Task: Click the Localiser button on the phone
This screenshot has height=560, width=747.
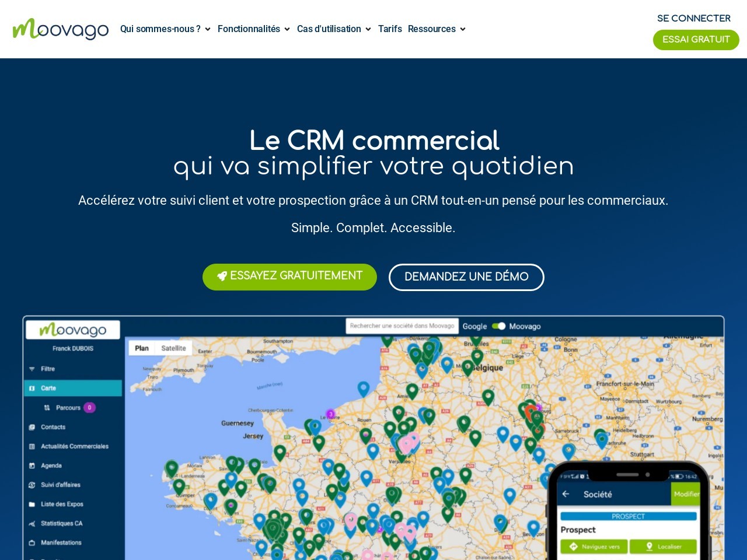Action: (x=664, y=547)
